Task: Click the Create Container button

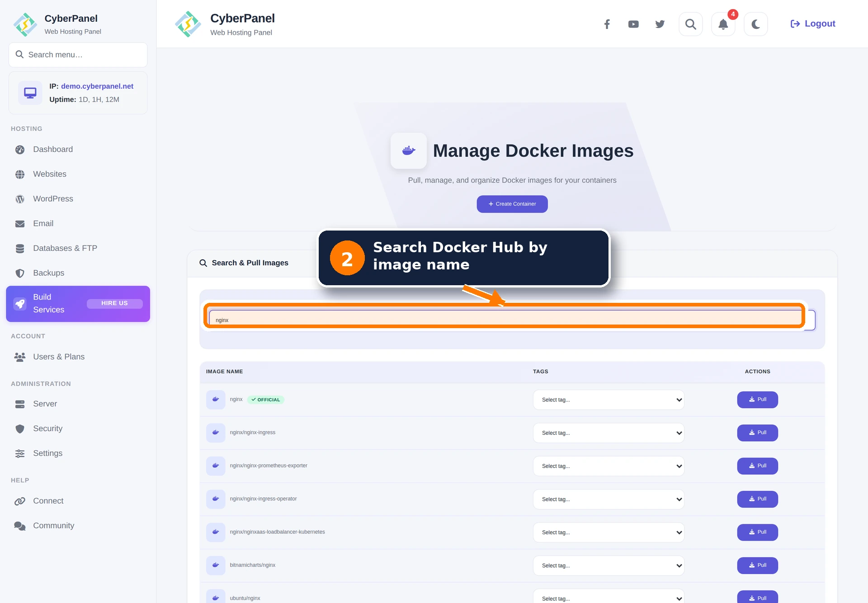Action: click(x=512, y=204)
